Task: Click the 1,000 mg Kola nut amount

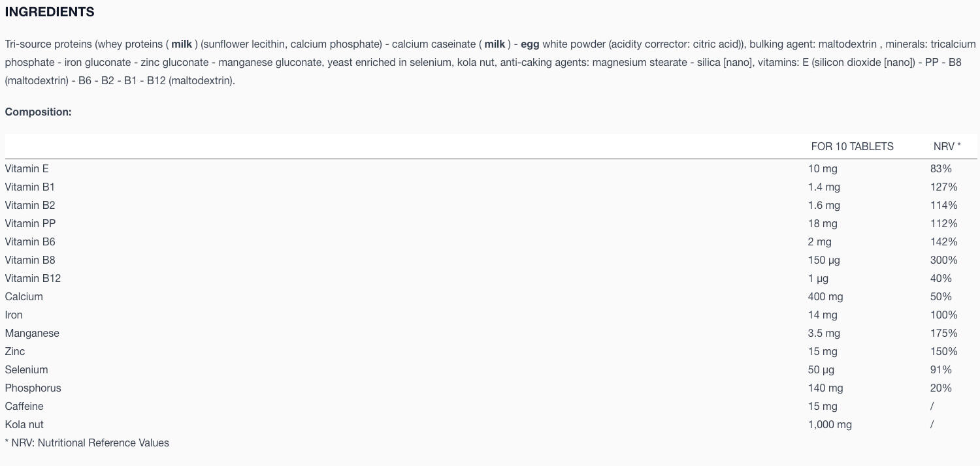Action: [830, 424]
